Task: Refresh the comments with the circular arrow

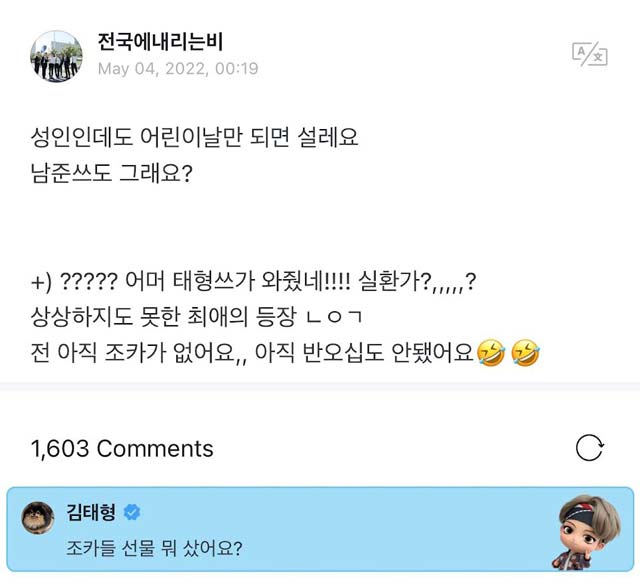Action: click(589, 448)
